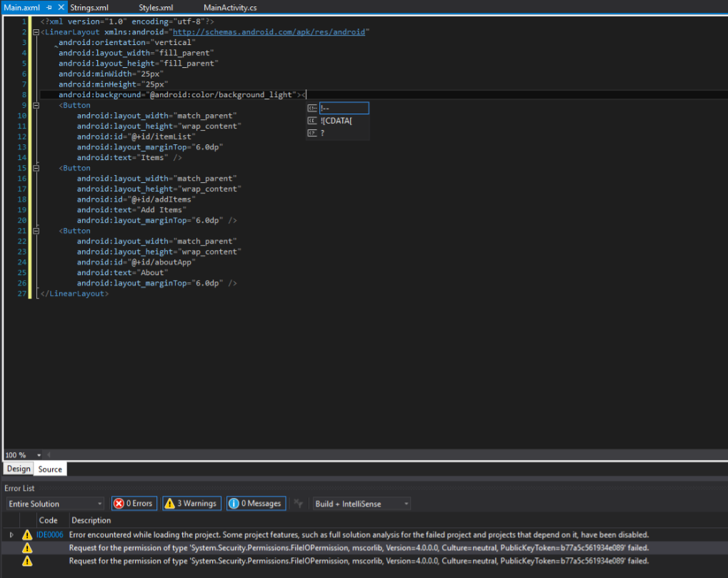Switch to the Design view
Screen dimensions: 728x578
[19, 469]
